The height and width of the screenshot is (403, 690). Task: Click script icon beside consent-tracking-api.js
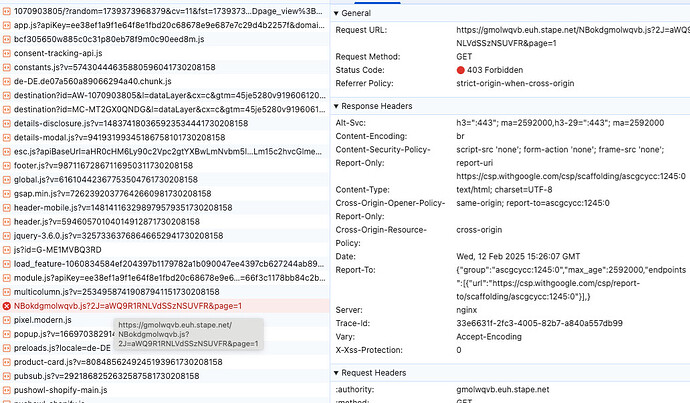[7, 53]
